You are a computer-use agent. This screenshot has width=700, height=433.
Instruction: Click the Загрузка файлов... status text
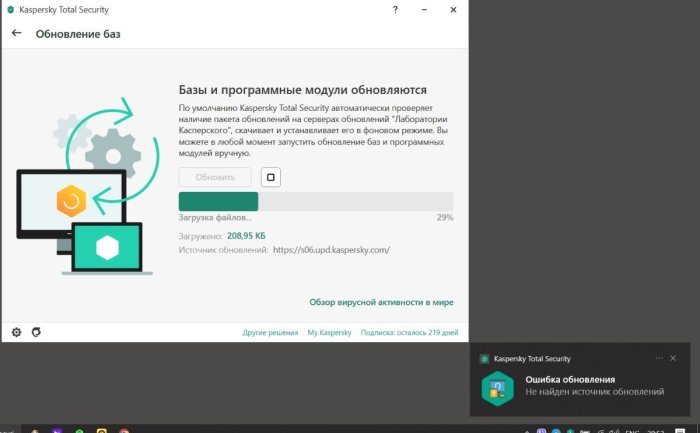pos(215,218)
